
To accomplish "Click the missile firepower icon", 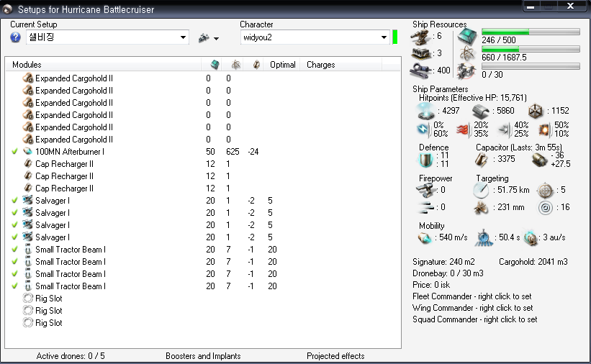I will click(426, 207).
